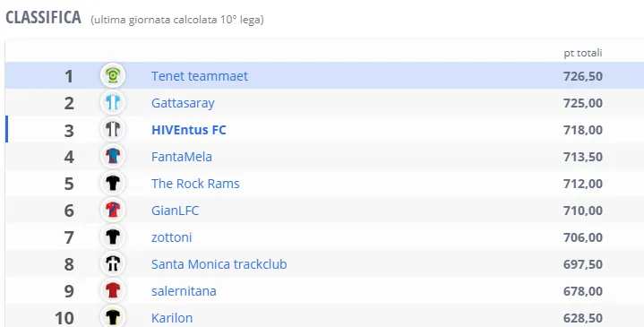
Task: Click the pt totali column header
Action: [583, 53]
